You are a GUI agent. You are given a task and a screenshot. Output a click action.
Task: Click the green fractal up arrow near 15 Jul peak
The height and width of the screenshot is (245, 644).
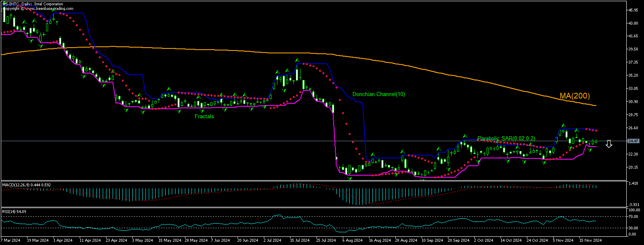click(297, 60)
